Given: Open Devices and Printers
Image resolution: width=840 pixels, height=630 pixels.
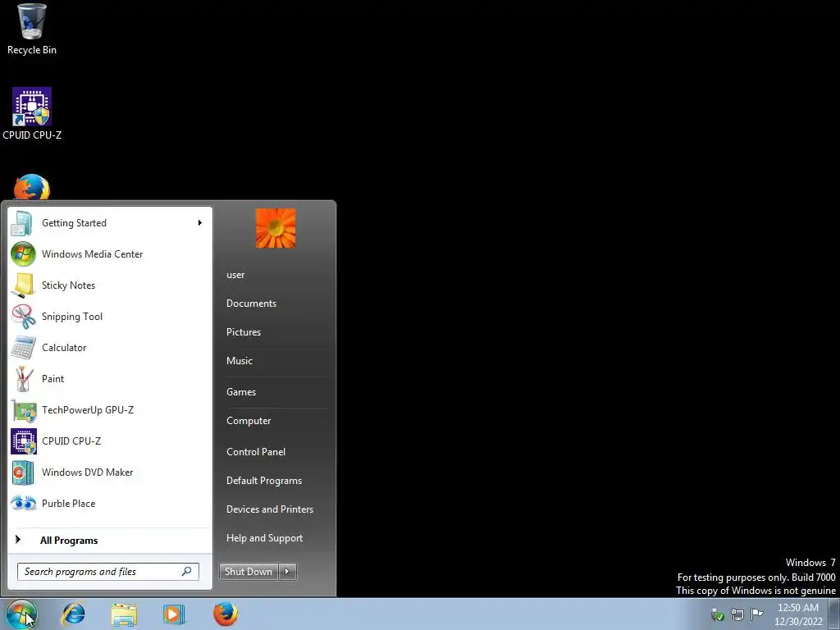Looking at the screenshot, I should [269, 509].
